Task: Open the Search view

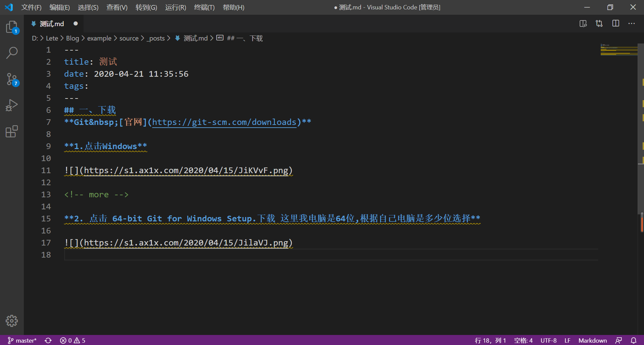Action: 12,53
